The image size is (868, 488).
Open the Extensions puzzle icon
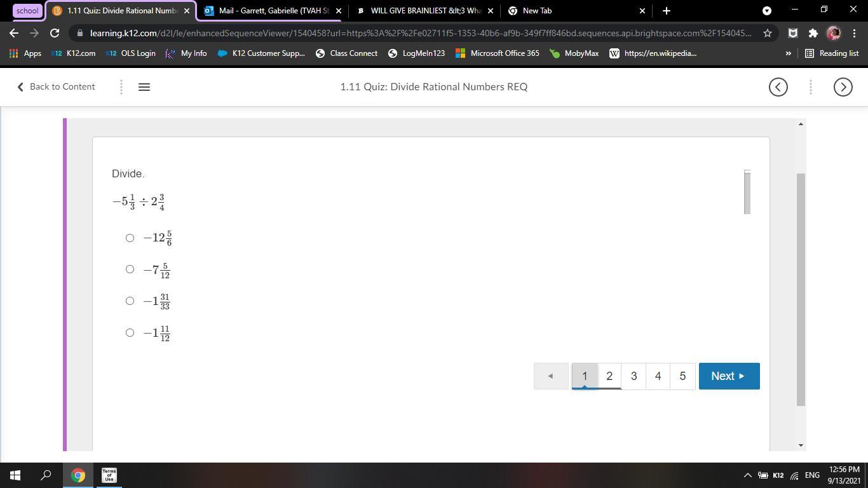[x=813, y=33]
